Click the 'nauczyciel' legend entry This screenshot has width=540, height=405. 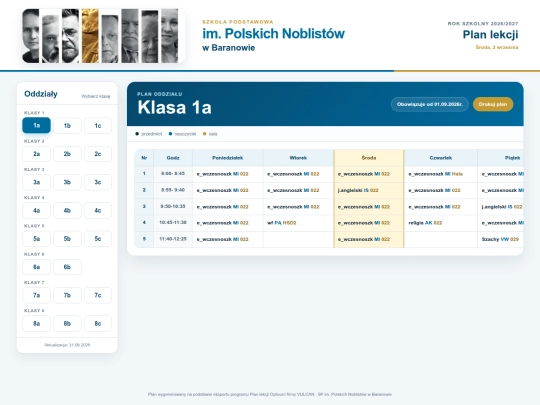click(182, 134)
